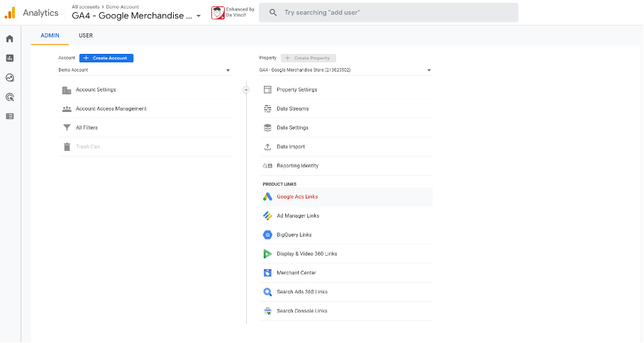
Task: Click the Create Account button
Action: point(106,58)
